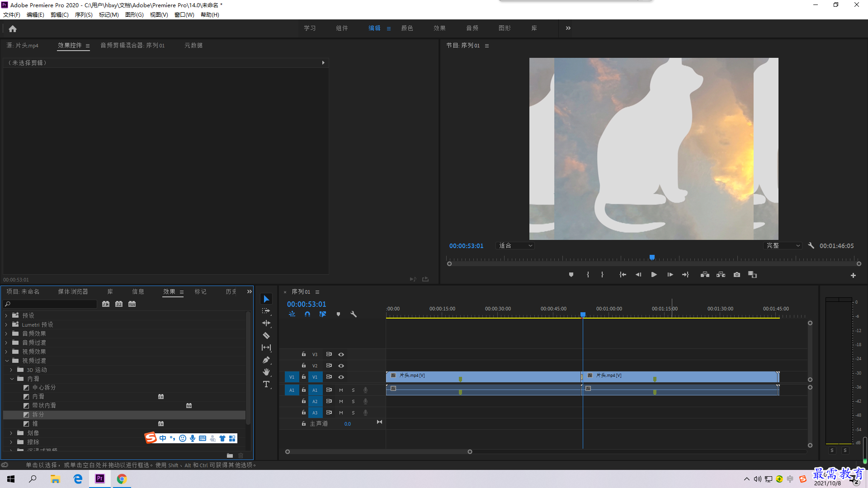
Task: Select the Hand tool
Action: 266,372
